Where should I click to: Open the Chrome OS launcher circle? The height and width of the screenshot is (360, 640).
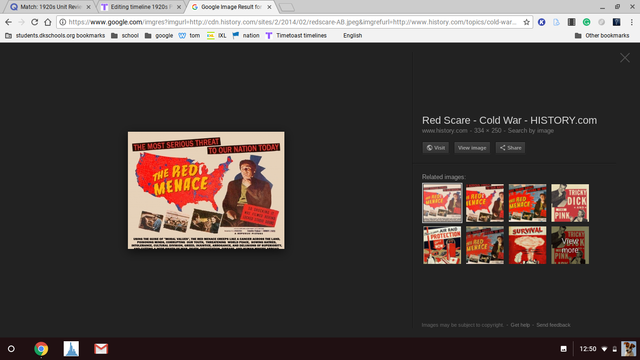pyautogui.click(x=11, y=349)
